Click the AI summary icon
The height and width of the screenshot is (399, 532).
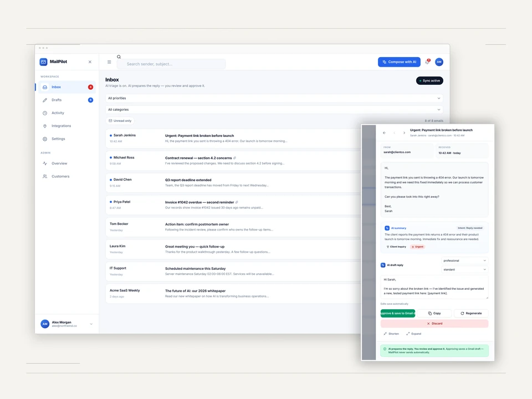(387, 228)
